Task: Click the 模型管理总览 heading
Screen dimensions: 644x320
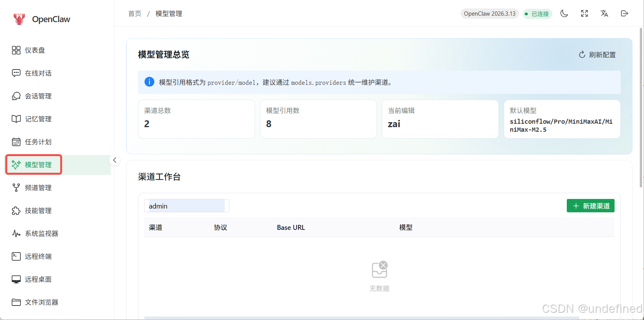Action: [x=164, y=55]
